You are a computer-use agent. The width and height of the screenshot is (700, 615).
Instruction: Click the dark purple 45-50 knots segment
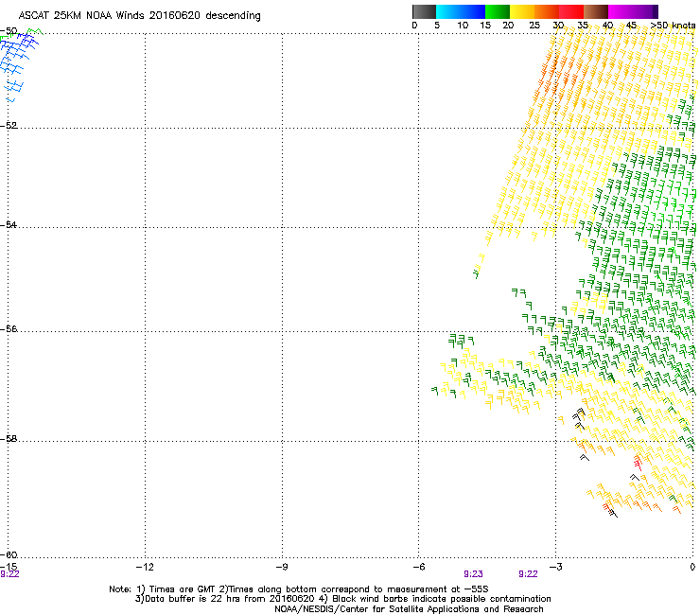(x=645, y=11)
